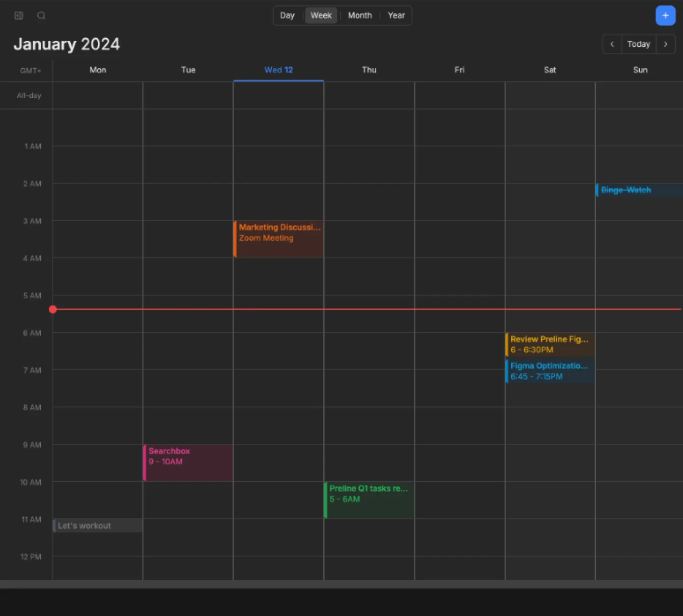Advance to next week with right chevron
The height and width of the screenshot is (616, 683).
(665, 44)
